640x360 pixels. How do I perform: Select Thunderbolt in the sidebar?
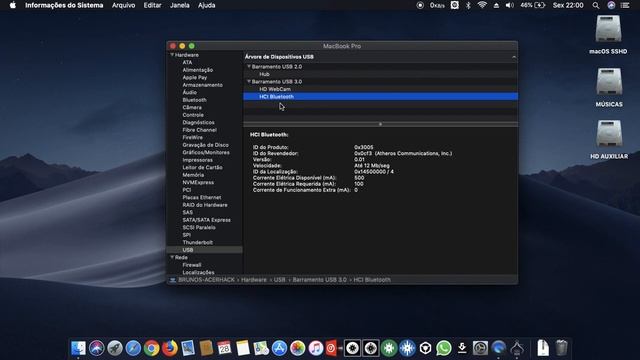pyautogui.click(x=198, y=242)
